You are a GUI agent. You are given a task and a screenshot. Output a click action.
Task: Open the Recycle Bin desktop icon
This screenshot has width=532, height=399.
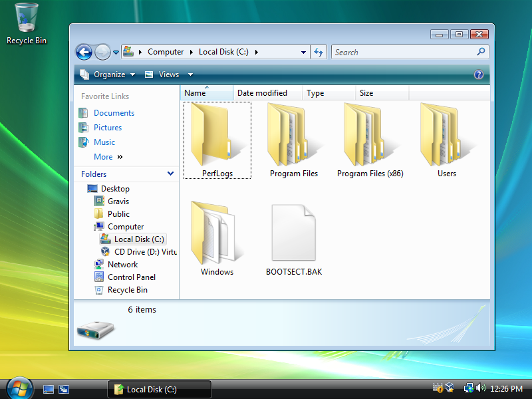pos(27,24)
